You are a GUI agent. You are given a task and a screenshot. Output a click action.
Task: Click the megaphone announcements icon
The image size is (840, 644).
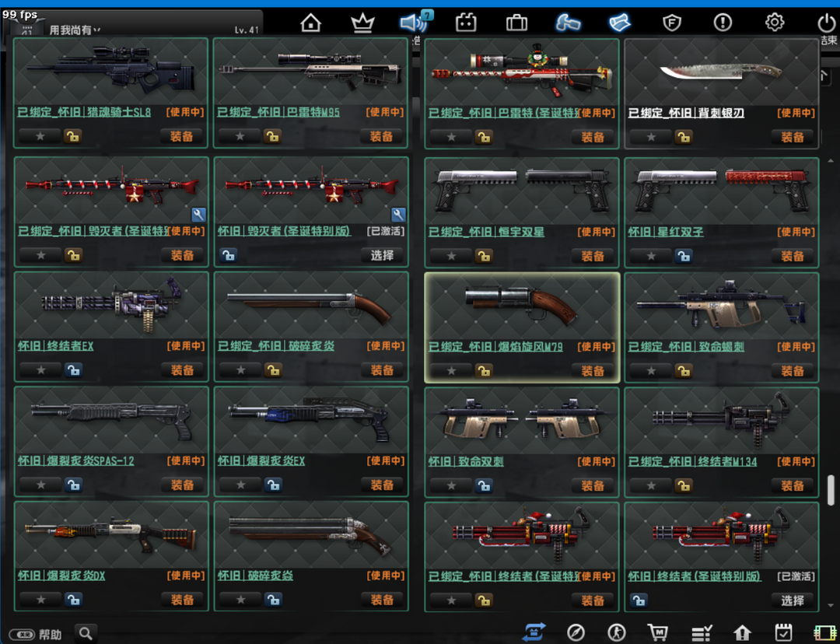[414, 23]
